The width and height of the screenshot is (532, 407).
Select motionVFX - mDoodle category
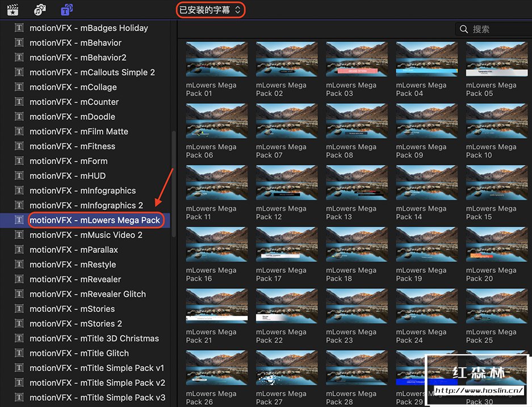pos(85,117)
